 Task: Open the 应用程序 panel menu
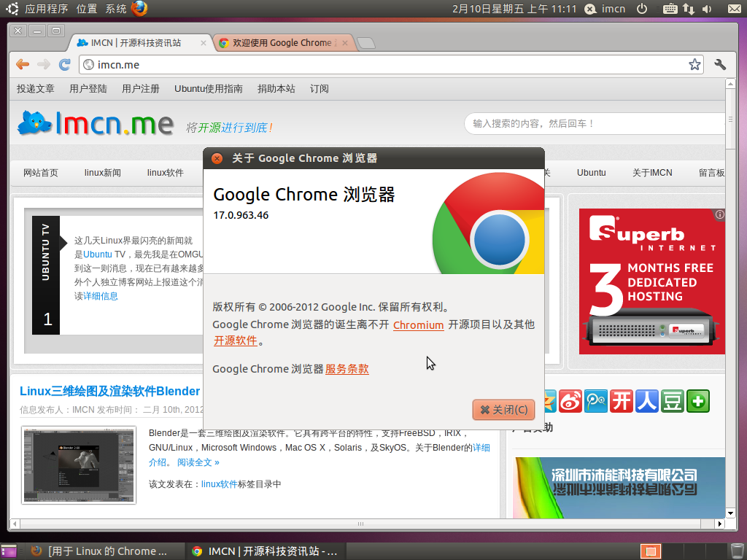[46, 9]
